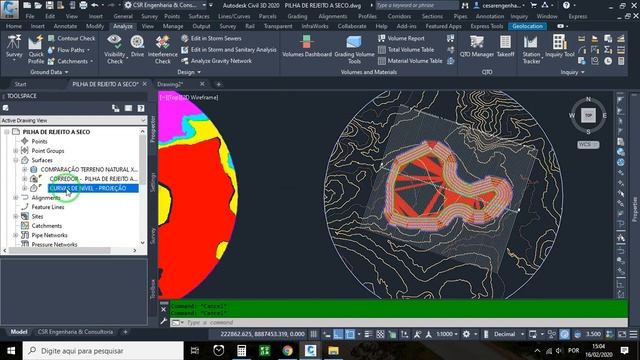The image size is (640, 360).
Task: Click the Windows search box
Action: (104, 351)
